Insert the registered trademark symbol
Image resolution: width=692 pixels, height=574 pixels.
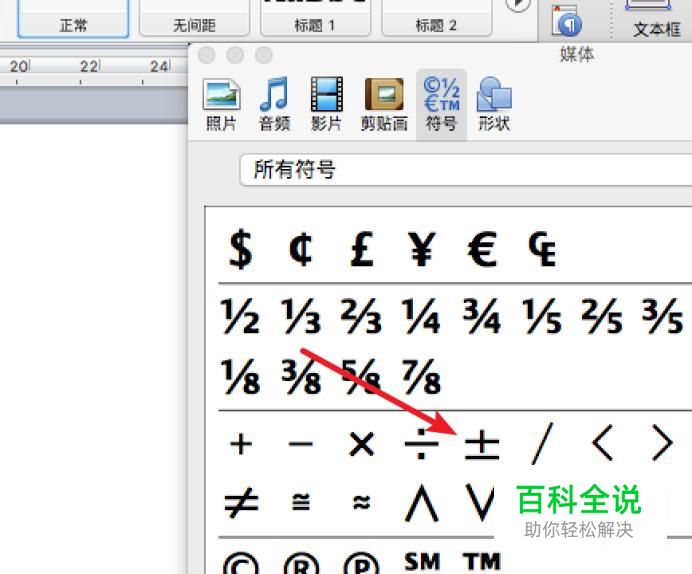click(x=301, y=564)
